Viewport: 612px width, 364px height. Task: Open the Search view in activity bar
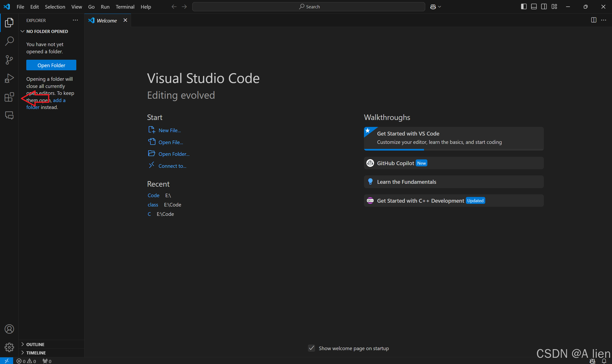tap(9, 41)
